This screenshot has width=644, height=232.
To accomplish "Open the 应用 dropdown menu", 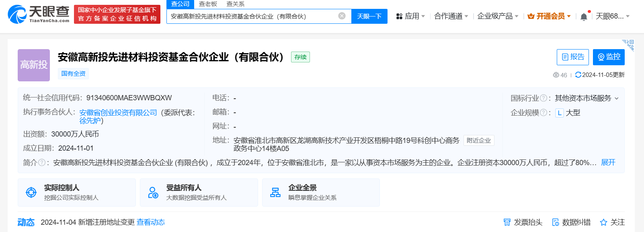I will (x=410, y=17).
